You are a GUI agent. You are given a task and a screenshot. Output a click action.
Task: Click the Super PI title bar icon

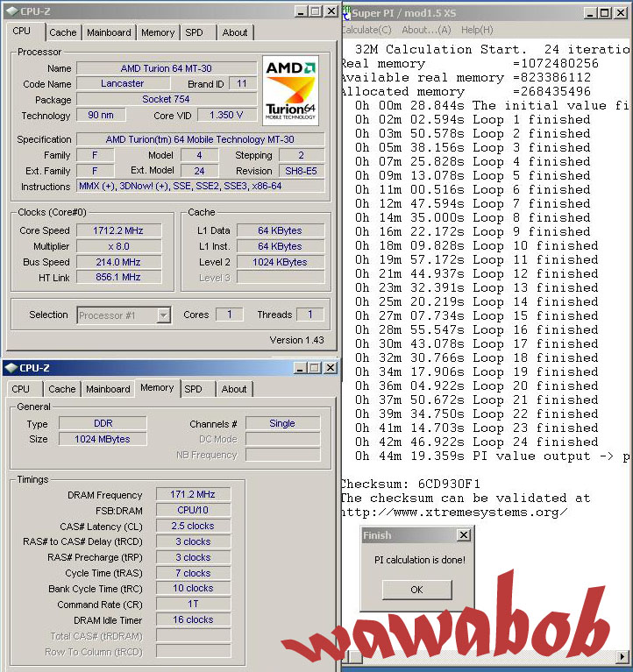coord(347,13)
